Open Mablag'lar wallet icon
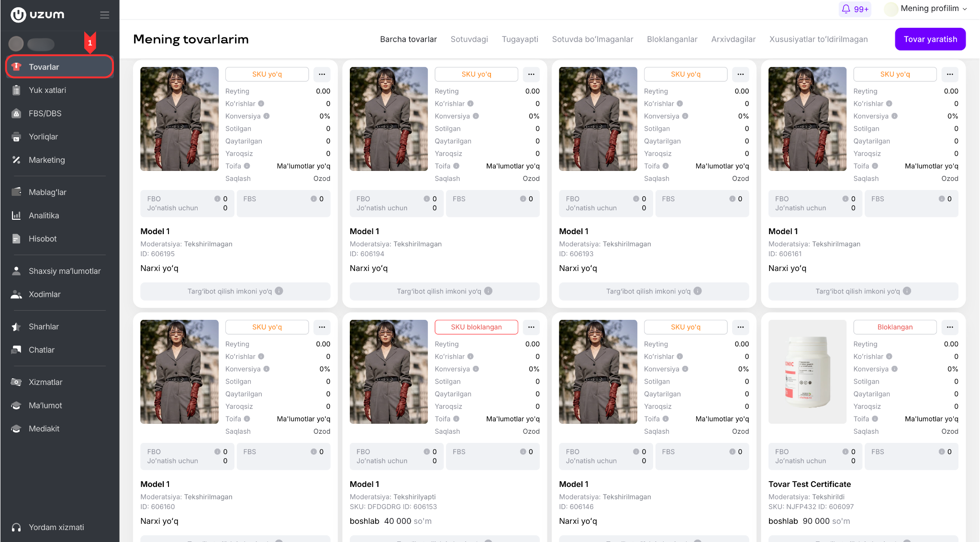The width and height of the screenshot is (980, 542). tap(16, 192)
